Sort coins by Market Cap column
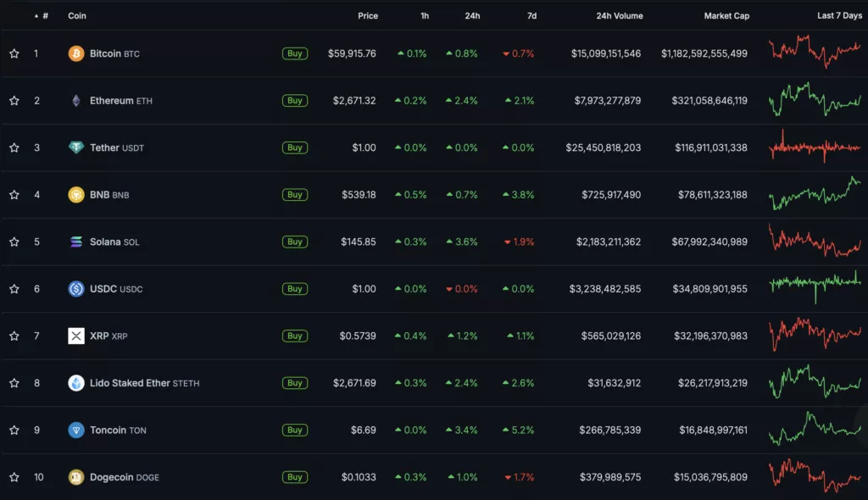 (x=726, y=16)
